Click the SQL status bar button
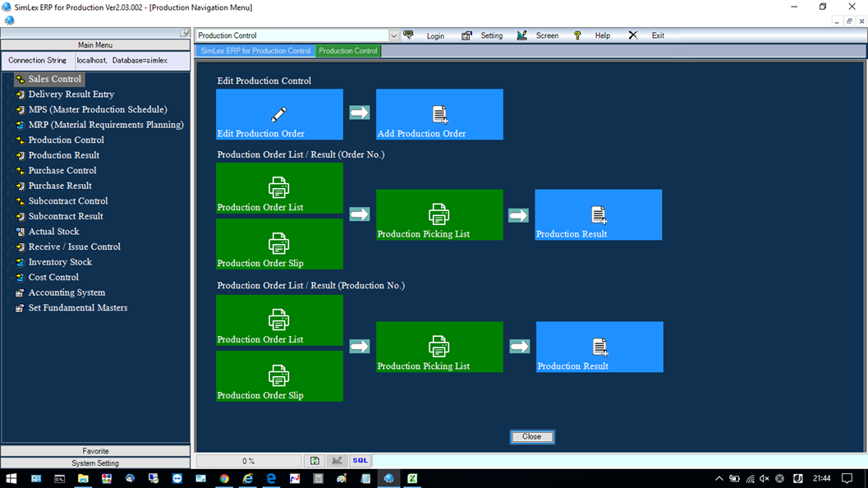Screen dimensions: 868x488 pos(361,460)
